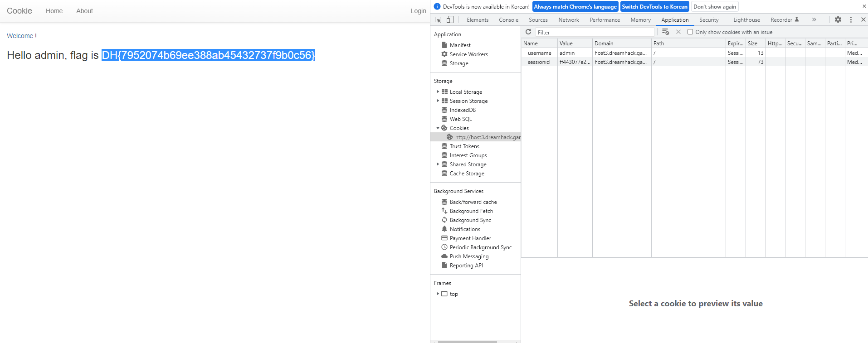Expand Local Storage tree node
Viewport: 868px width, 343px height.
click(x=438, y=92)
